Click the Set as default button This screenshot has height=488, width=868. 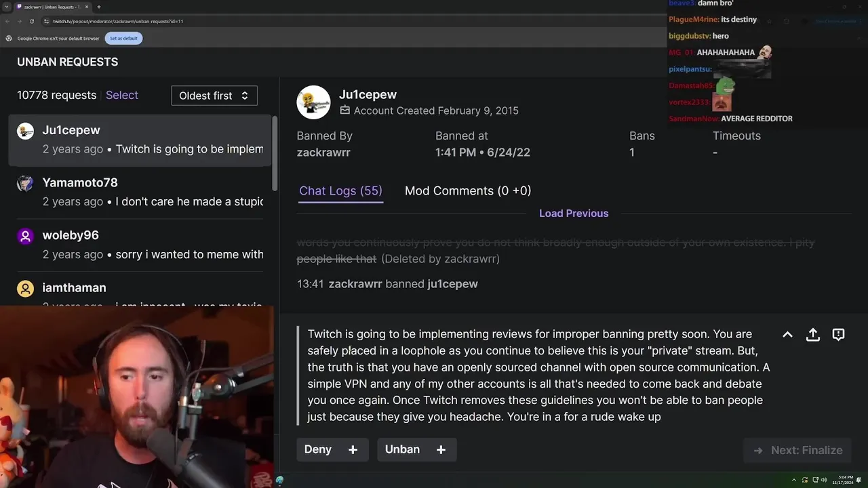123,38
